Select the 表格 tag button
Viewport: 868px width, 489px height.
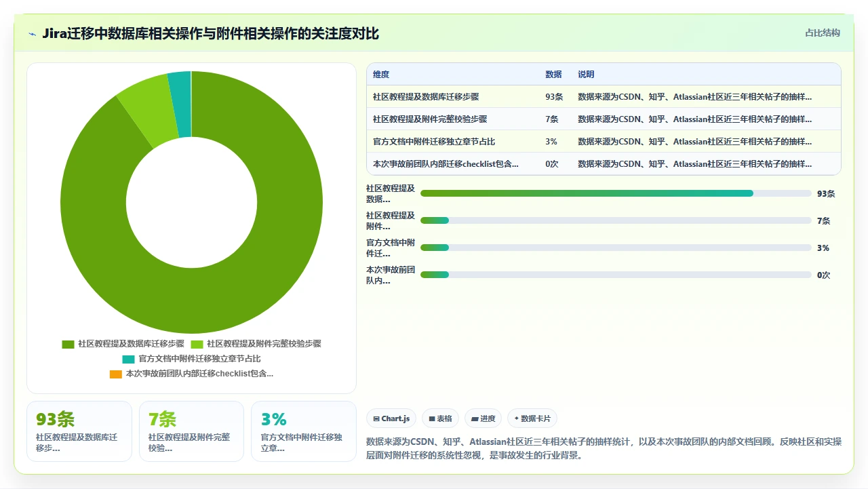point(440,418)
